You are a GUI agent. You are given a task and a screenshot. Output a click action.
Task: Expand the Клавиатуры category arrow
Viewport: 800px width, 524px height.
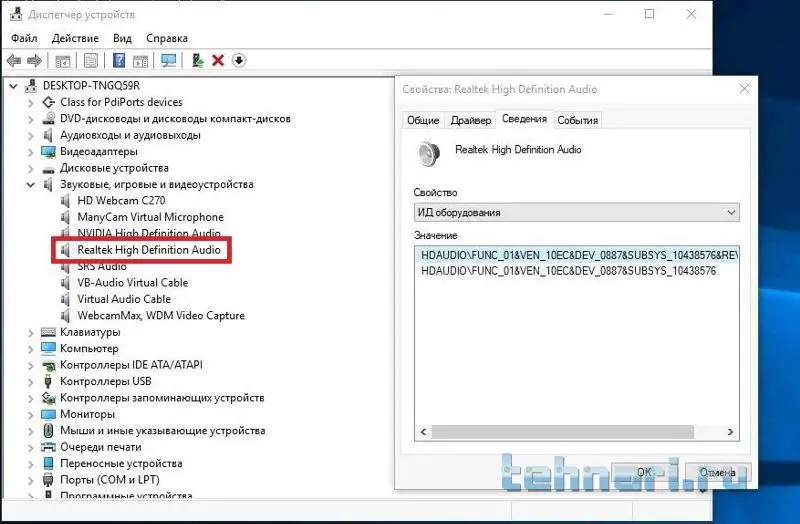coord(31,333)
